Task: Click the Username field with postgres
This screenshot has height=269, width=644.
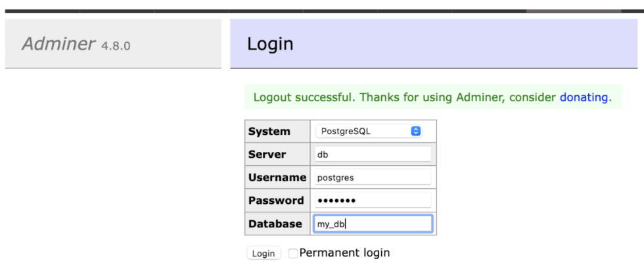Action: [x=373, y=177]
